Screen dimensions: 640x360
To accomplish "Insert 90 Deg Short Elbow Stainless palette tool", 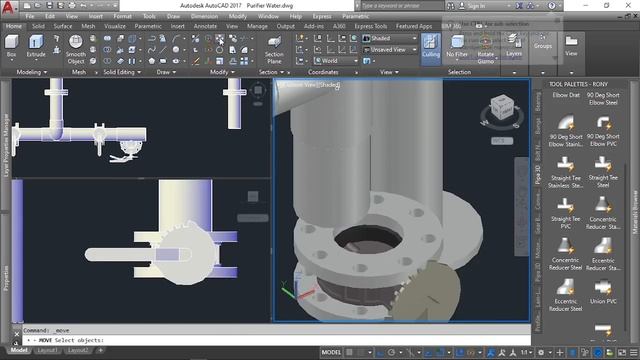I will pos(566,131).
